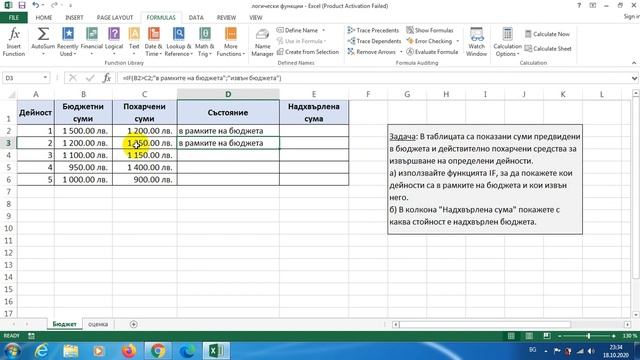Click Error Checking button
Image resolution: width=640 pixels, height=360 pixels.
(429, 41)
